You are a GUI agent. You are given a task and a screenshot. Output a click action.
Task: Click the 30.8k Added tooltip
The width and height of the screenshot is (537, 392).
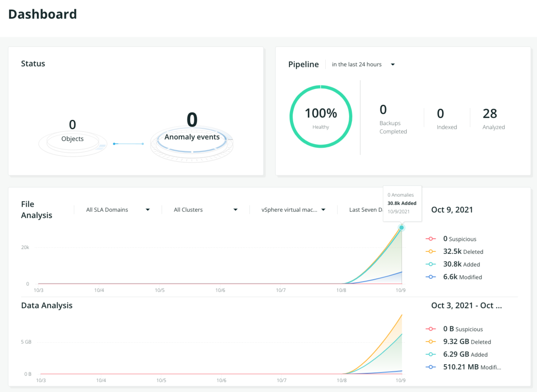(402, 203)
